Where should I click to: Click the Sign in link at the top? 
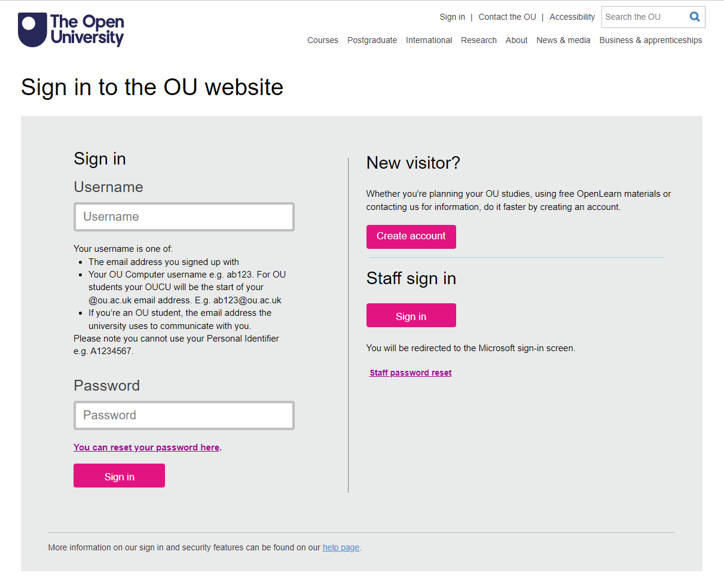pyautogui.click(x=452, y=17)
